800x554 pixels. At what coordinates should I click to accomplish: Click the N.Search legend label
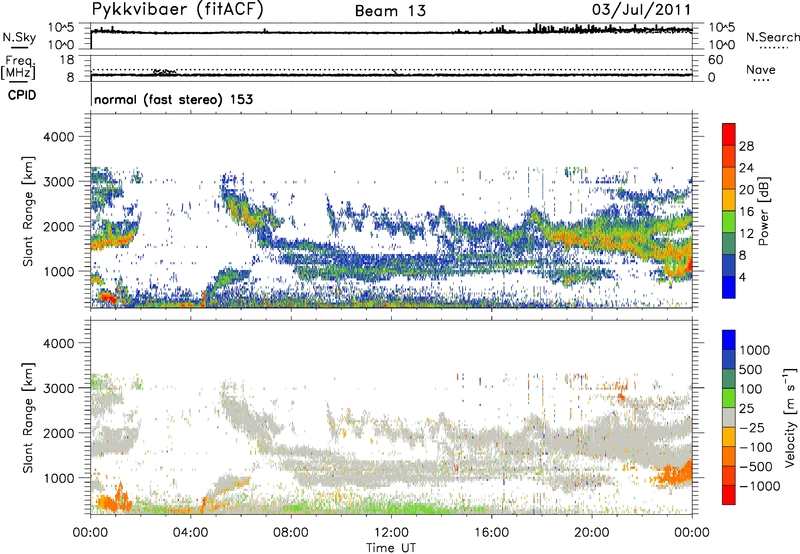[772, 37]
